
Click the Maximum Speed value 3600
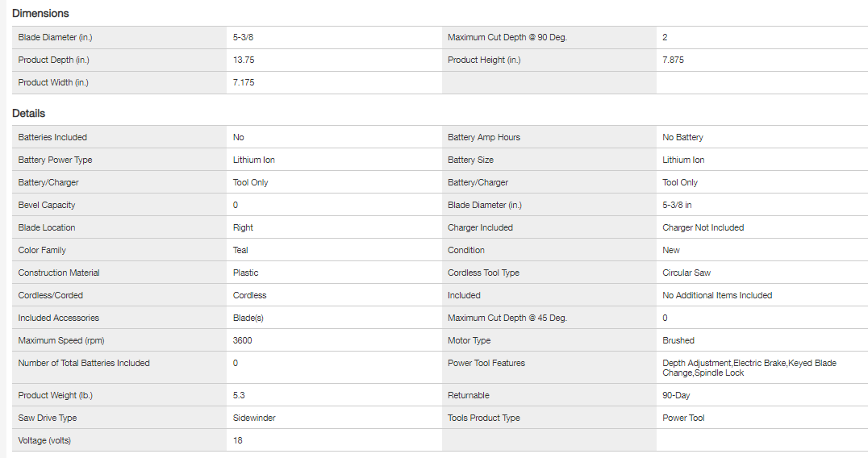click(x=242, y=340)
